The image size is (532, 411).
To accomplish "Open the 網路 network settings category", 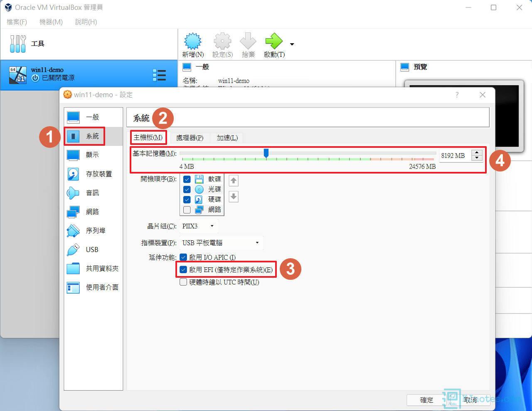I will coord(93,212).
